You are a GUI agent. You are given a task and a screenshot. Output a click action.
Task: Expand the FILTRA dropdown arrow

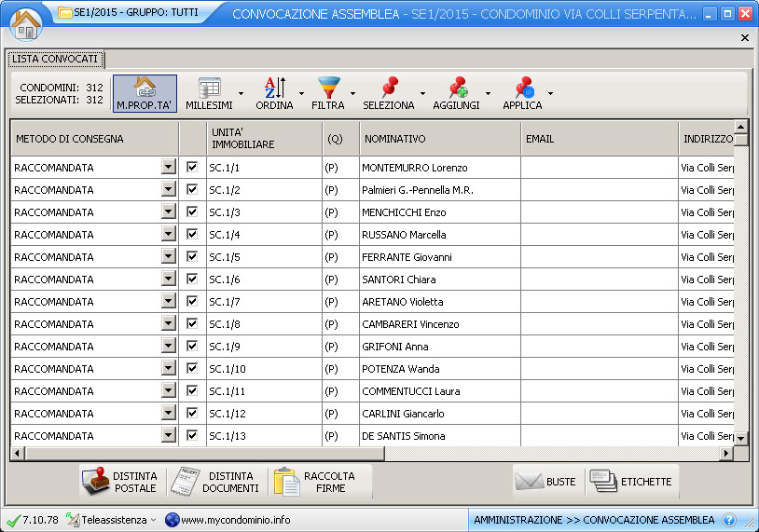pyautogui.click(x=352, y=93)
